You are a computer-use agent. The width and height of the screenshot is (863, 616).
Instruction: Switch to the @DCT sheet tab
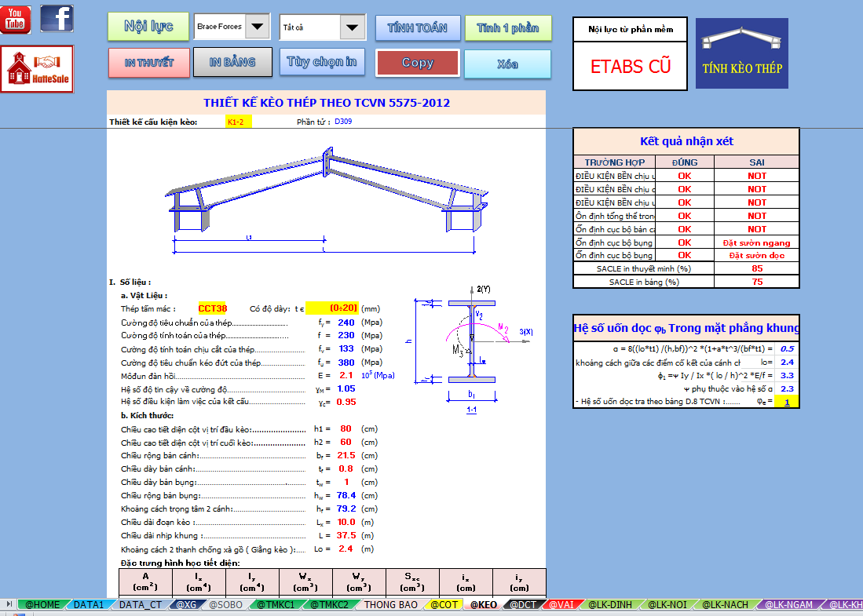(523, 604)
